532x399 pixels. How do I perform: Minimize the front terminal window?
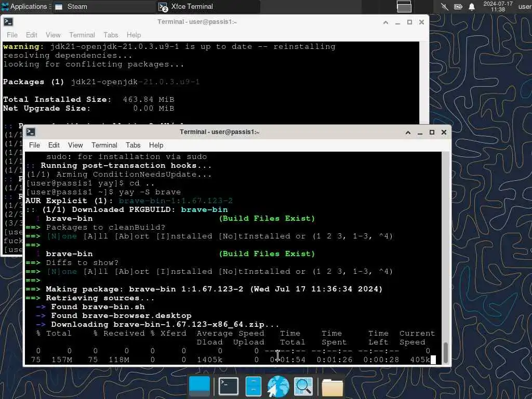pos(420,132)
